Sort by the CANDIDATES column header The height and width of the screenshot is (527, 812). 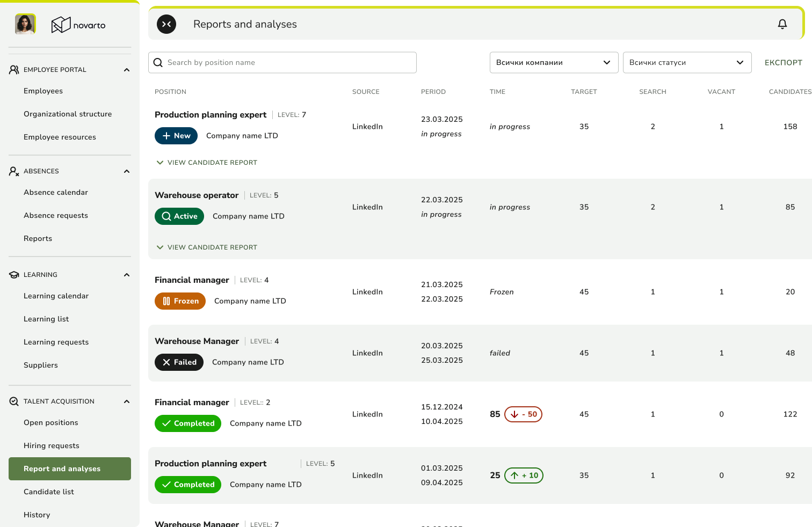click(x=790, y=92)
